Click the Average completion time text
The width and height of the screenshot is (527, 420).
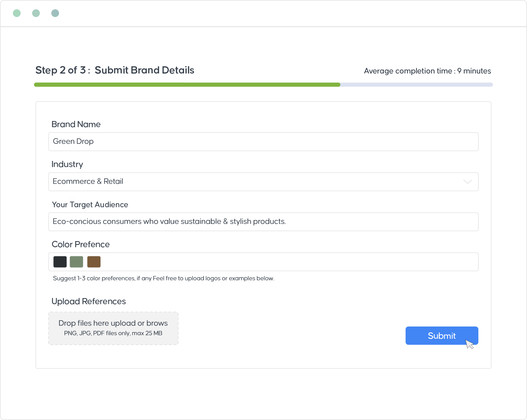pyautogui.click(x=427, y=71)
